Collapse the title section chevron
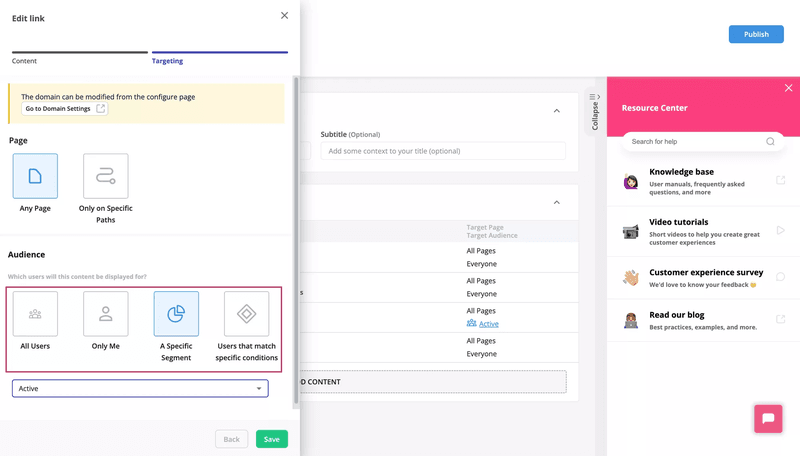This screenshot has height=456, width=800. 557,111
